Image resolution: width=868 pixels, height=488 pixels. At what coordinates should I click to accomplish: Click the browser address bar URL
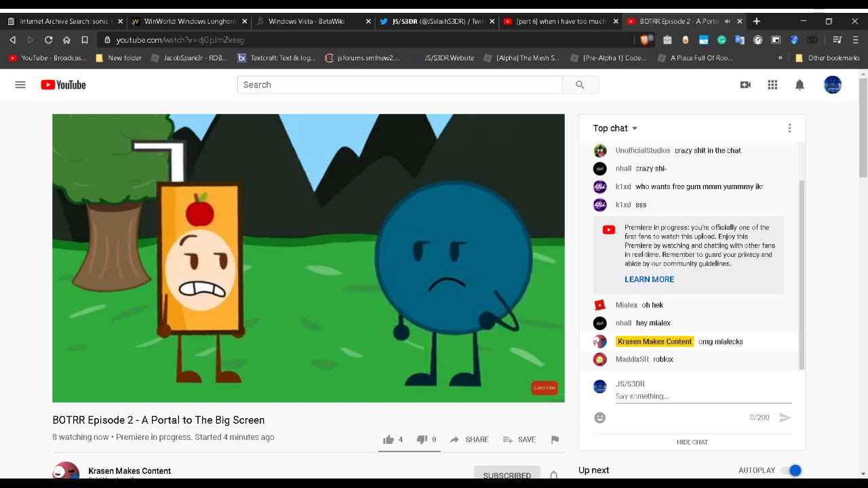tap(180, 40)
